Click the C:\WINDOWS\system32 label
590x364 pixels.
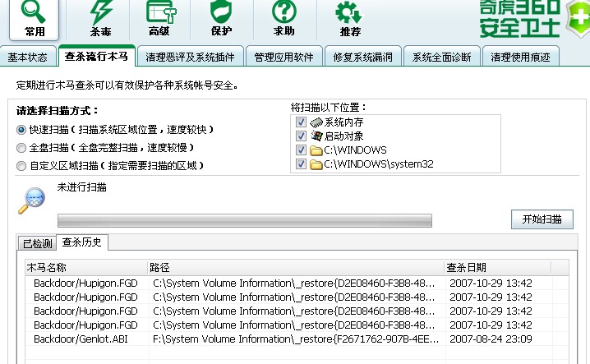[379, 164]
